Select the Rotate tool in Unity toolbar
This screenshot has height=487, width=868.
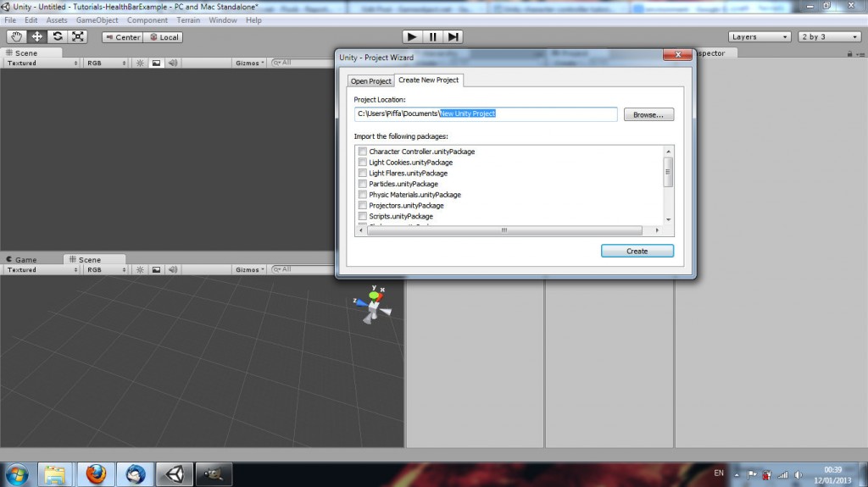[x=57, y=36]
